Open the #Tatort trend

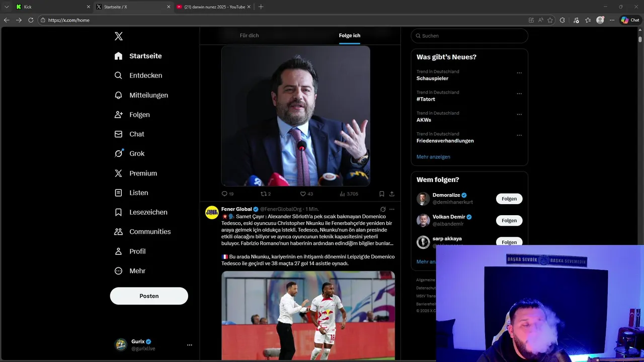(426, 99)
